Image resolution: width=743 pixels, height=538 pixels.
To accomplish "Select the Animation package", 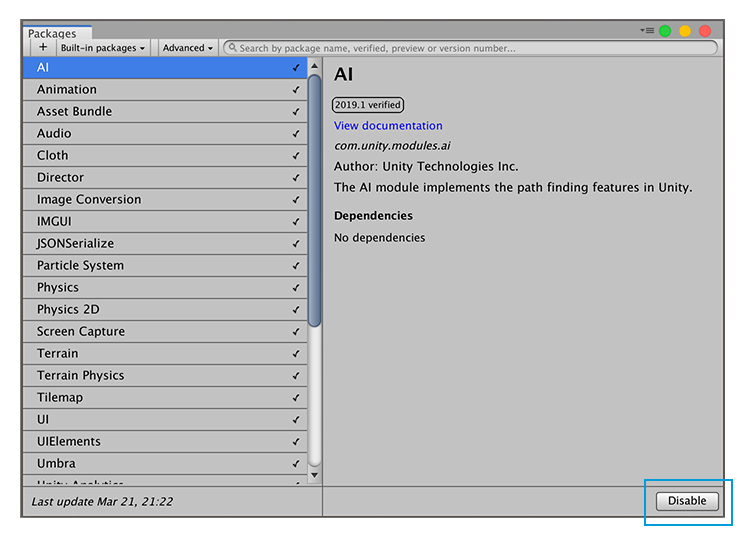I will tap(165, 90).
